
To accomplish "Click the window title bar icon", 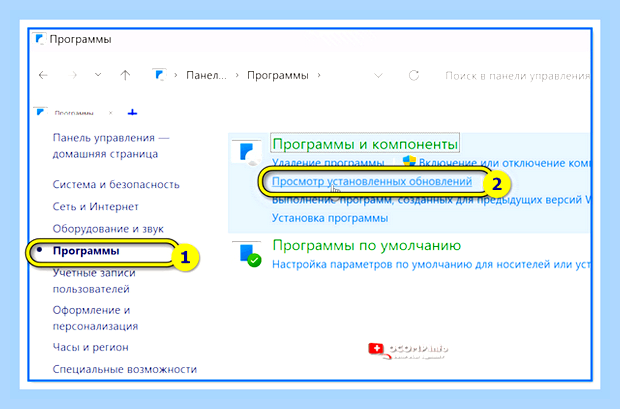I will pos(40,39).
